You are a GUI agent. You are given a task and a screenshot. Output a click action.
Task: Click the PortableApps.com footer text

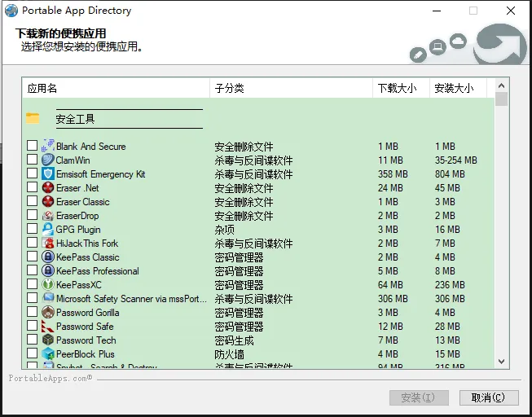[x=51, y=378]
